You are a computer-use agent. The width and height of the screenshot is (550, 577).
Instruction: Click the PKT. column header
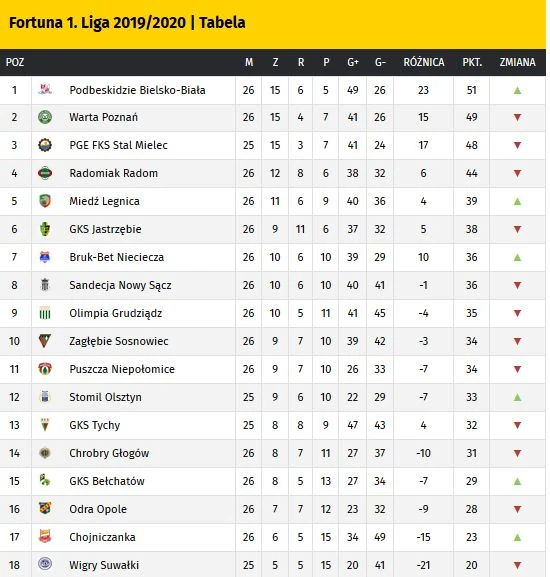click(472, 62)
